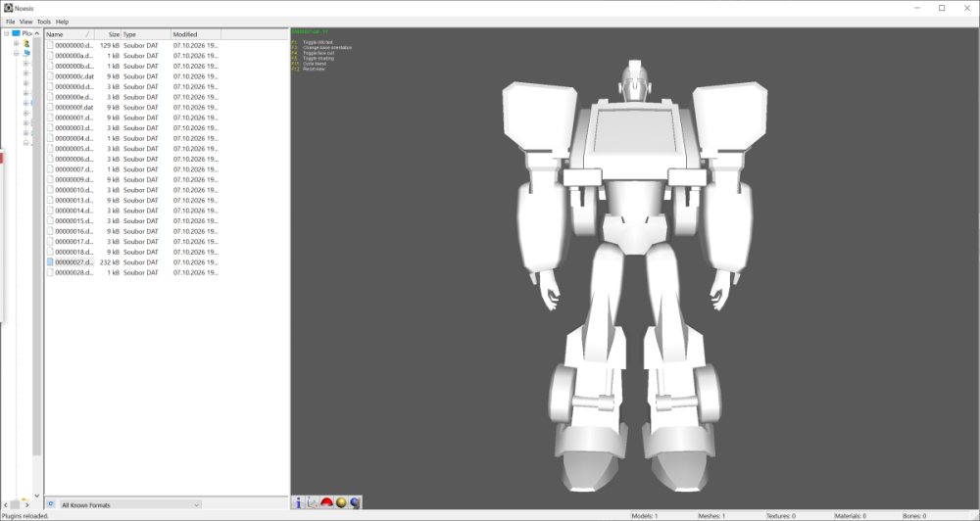Sort files by the Type column header
Image resolution: width=980 pixels, height=521 pixels.
tap(146, 34)
